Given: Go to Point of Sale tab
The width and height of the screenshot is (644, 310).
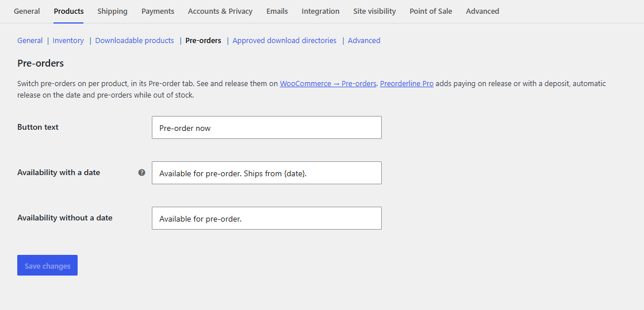Looking at the screenshot, I should 431,11.
